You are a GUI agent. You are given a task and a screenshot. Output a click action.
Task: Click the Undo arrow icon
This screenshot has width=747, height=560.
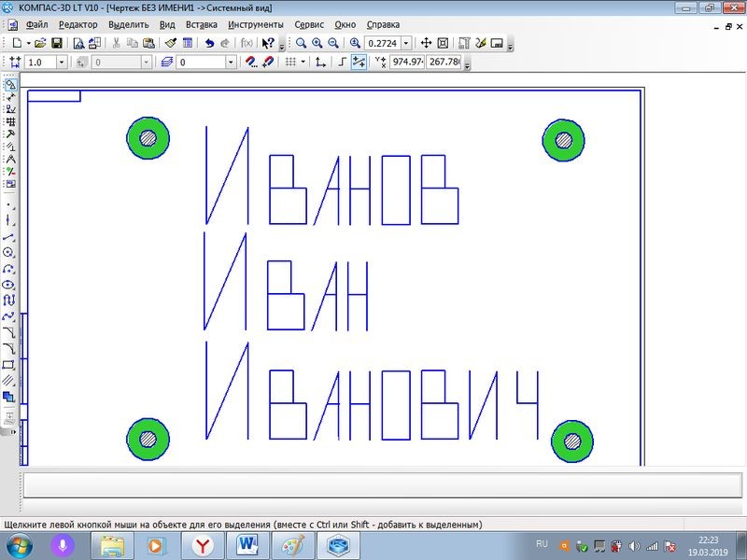(208, 43)
